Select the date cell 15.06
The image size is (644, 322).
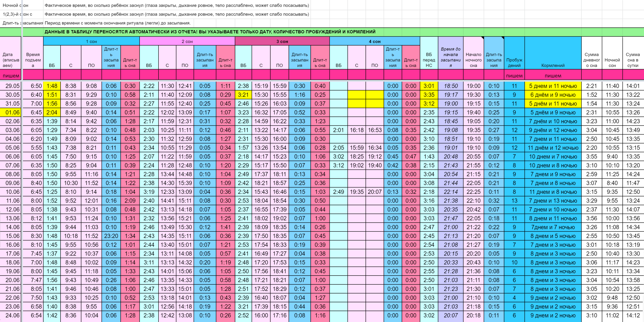tap(11, 236)
